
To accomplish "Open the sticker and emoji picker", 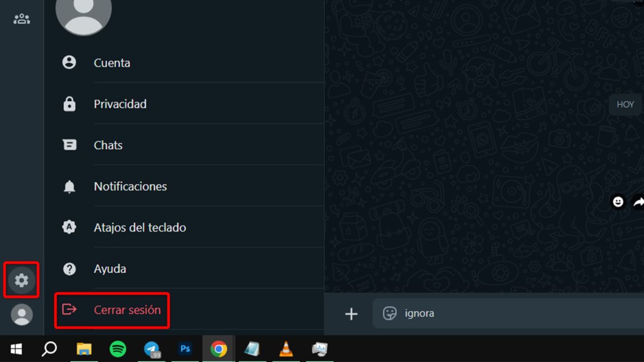I will pos(390,313).
